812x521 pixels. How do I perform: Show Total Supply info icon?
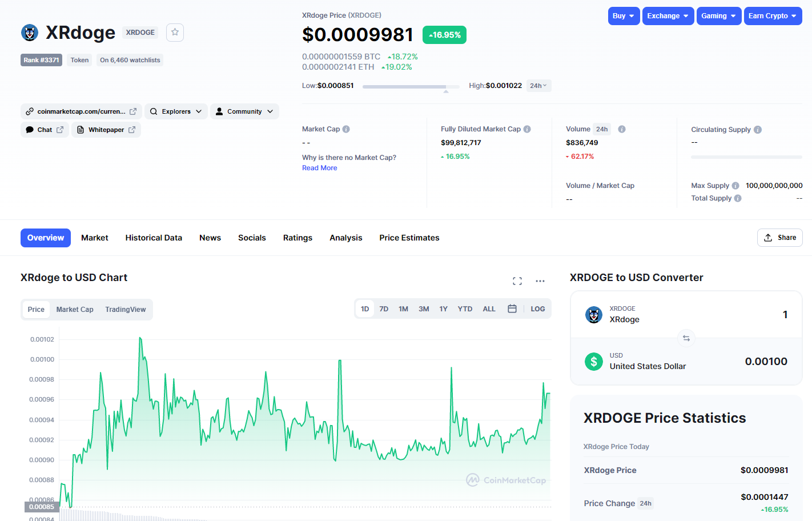coord(738,198)
